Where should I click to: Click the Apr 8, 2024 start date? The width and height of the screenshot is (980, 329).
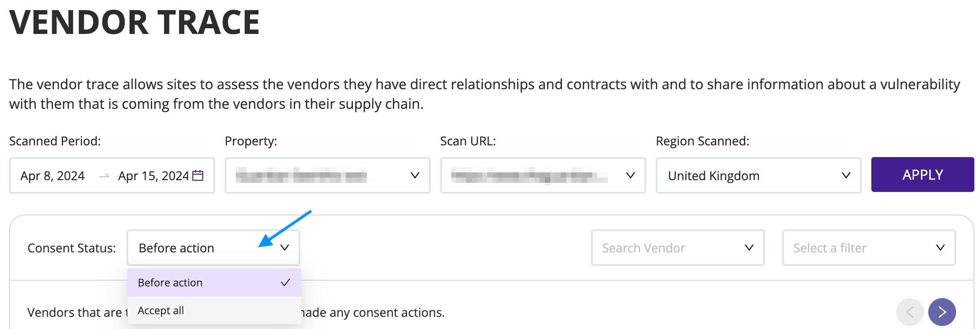(x=53, y=176)
